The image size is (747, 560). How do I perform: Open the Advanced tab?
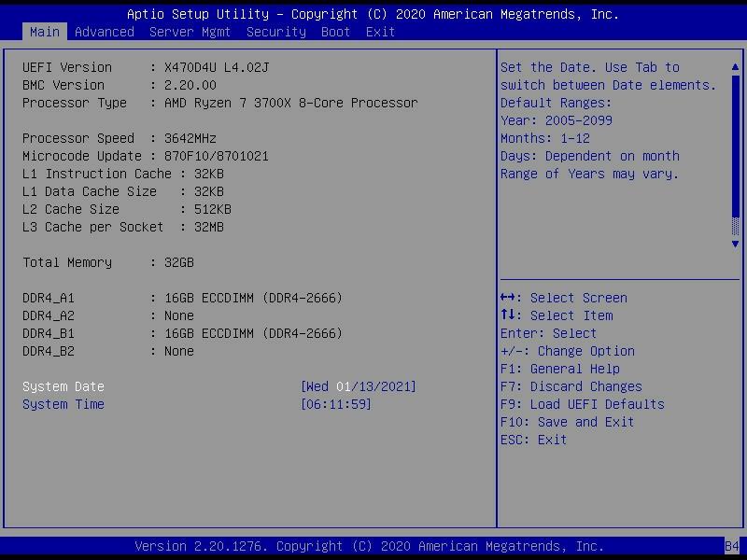105,32
